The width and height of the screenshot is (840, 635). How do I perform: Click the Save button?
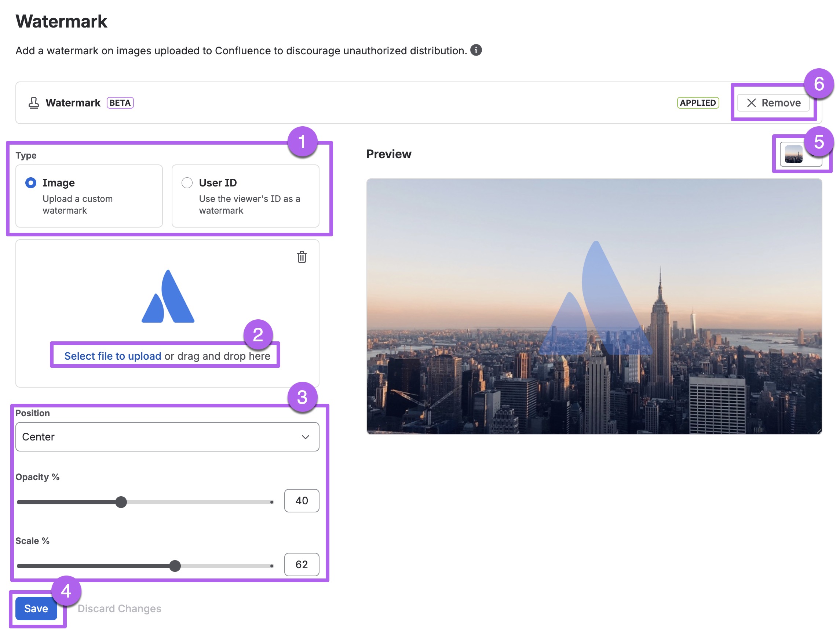[36, 609]
